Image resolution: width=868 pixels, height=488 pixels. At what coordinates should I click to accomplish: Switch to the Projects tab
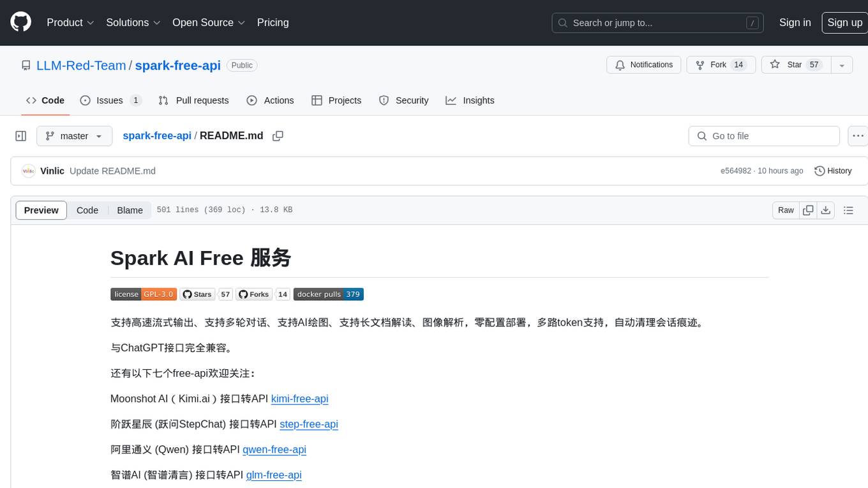click(336, 100)
